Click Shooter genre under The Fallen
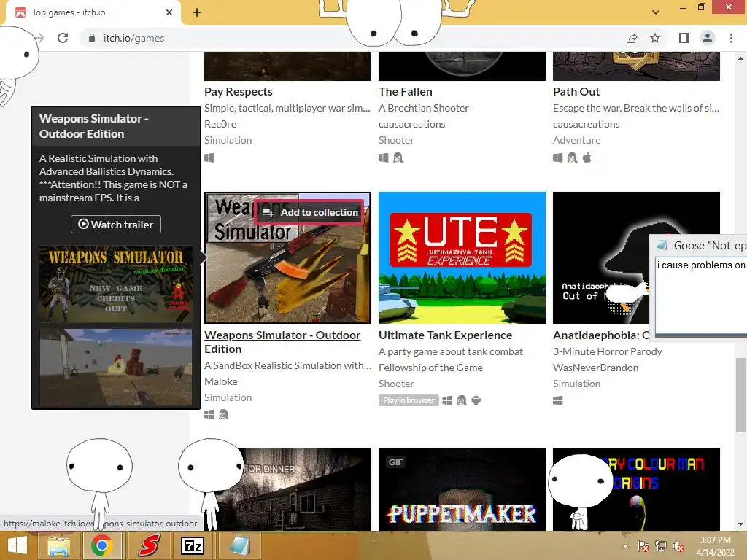Viewport: 747px width, 560px height. (x=396, y=140)
